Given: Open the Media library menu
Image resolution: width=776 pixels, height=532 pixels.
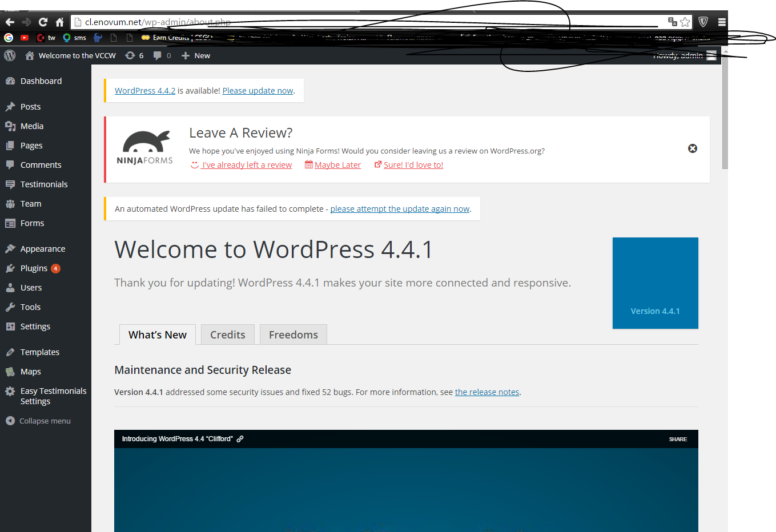Looking at the screenshot, I should coord(46,126).
